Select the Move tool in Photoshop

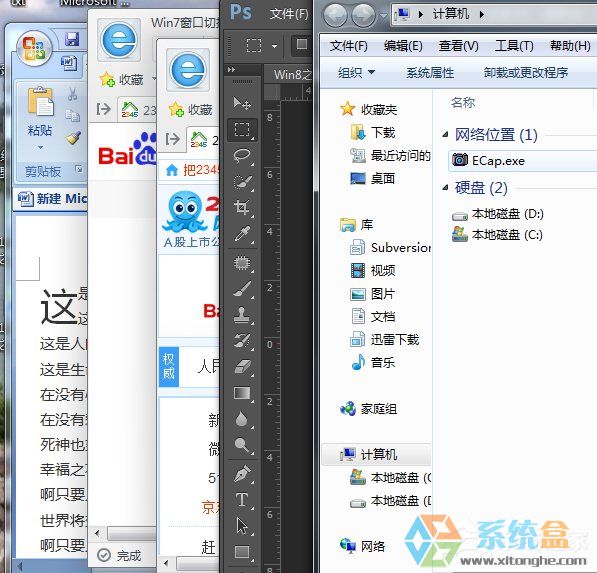[x=242, y=103]
